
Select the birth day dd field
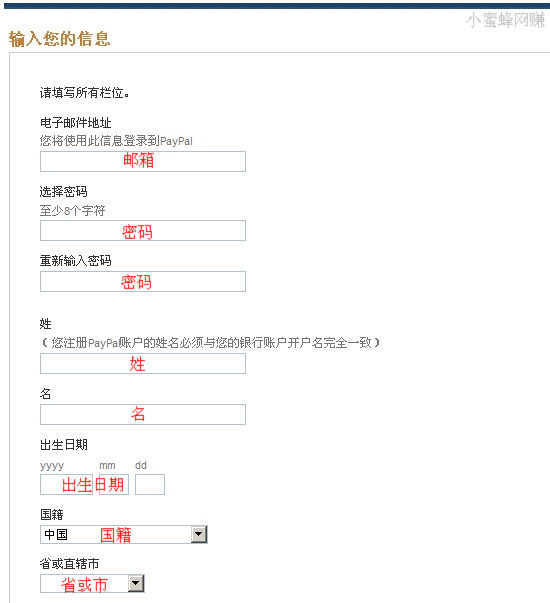[x=150, y=485]
